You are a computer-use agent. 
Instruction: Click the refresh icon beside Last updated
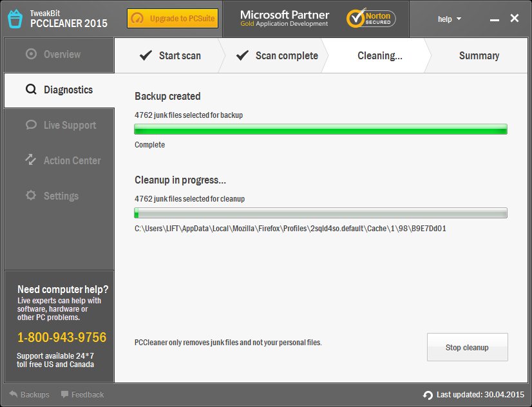(x=428, y=395)
